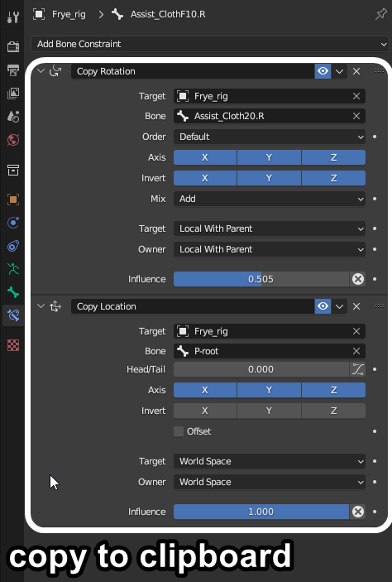The width and height of the screenshot is (392, 582).
Task: Toggle Copy Rotation Axis Z
Action: coord(333,157)
